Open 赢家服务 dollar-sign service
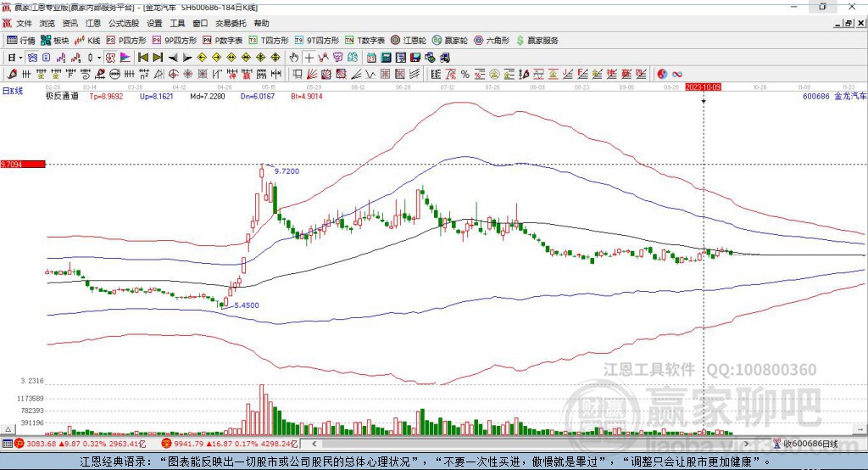868x470 pixels. tap(537, 41)
